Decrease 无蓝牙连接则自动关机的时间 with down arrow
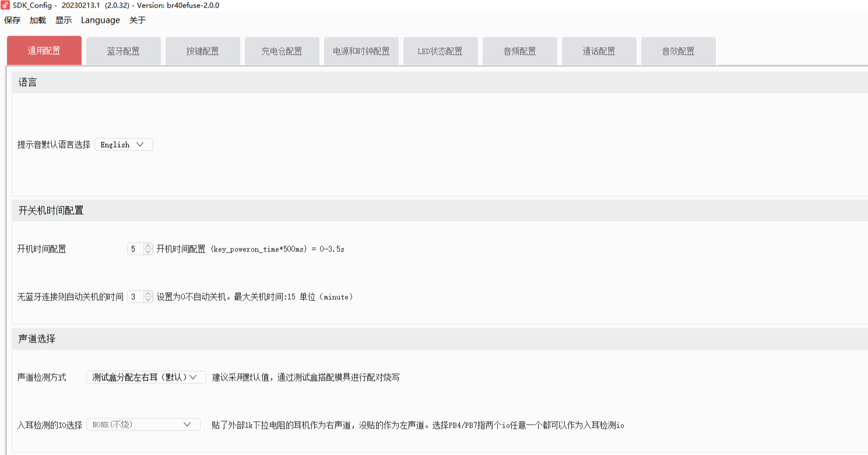Image resolution: width=868 pixels, height=455 pixels. 148,300
